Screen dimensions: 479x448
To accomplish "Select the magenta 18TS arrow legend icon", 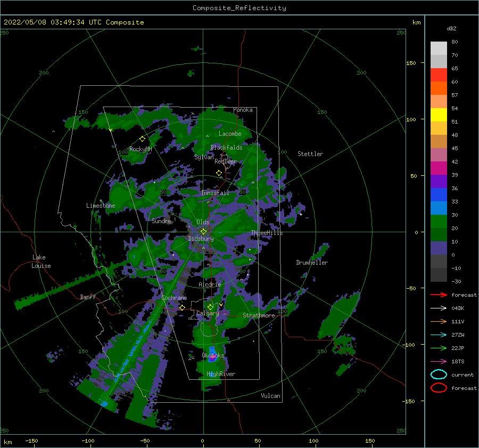I will pyautogui.click(x=439, y=362).
